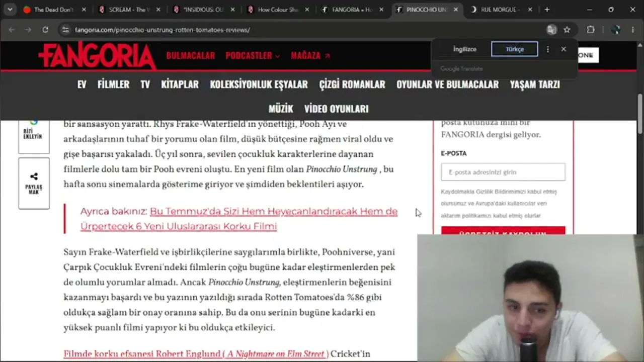Close the Google Translate popup
The image size is (644, 362).
pos(563,49)
